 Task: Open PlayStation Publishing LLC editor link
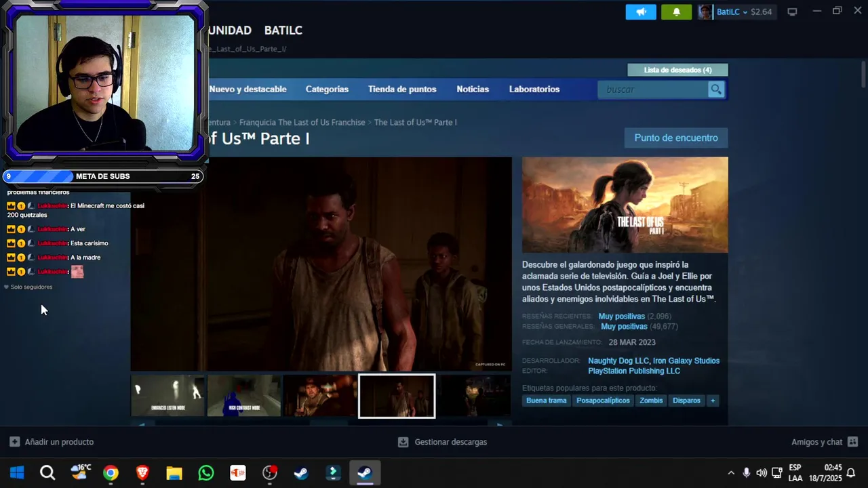coord(634,371)
